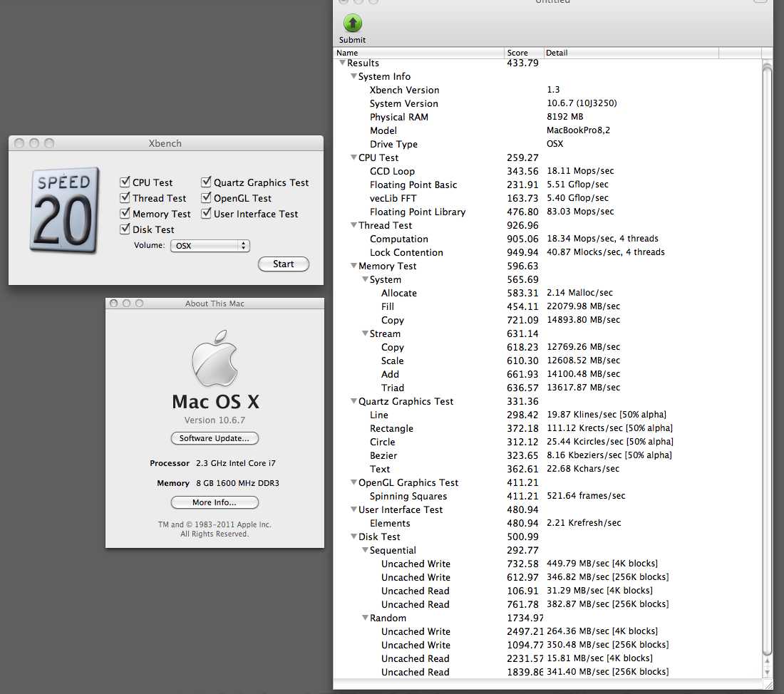Image resolution: width=784 pixels, height=694 pixels.
Task: Toggle the OpenGL Test checkbox
Action: pos(206,197)
